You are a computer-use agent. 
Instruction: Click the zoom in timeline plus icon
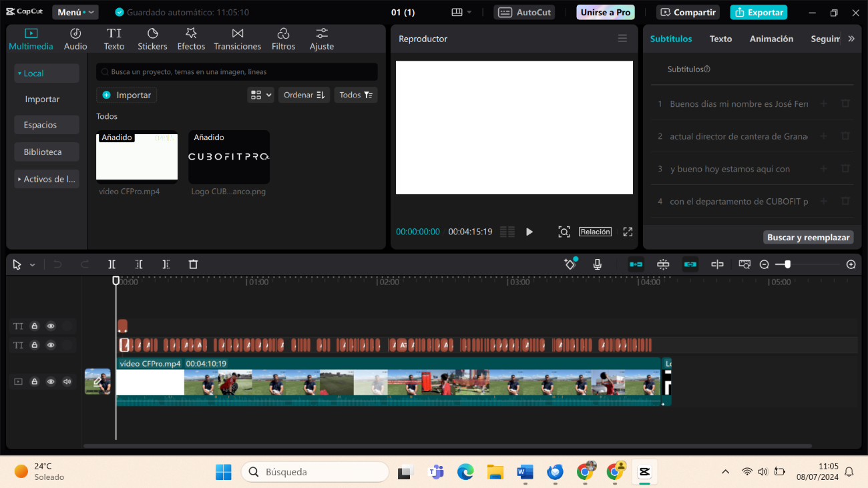coord(851,264)
